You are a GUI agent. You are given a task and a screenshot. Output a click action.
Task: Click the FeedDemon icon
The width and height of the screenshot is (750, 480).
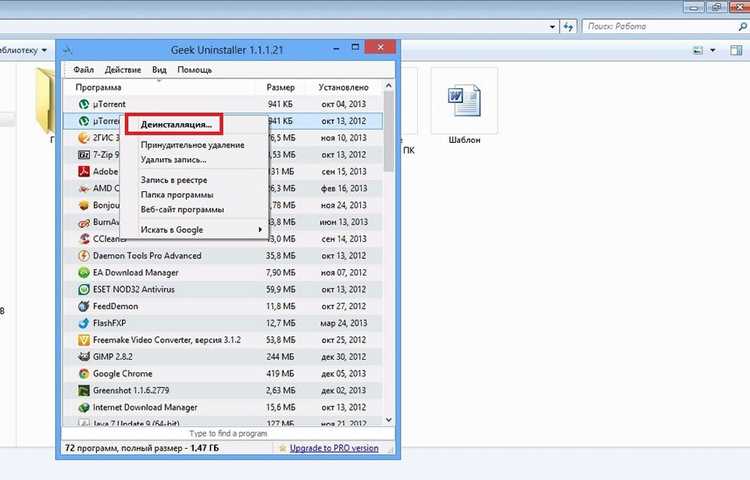pos(84,306)
